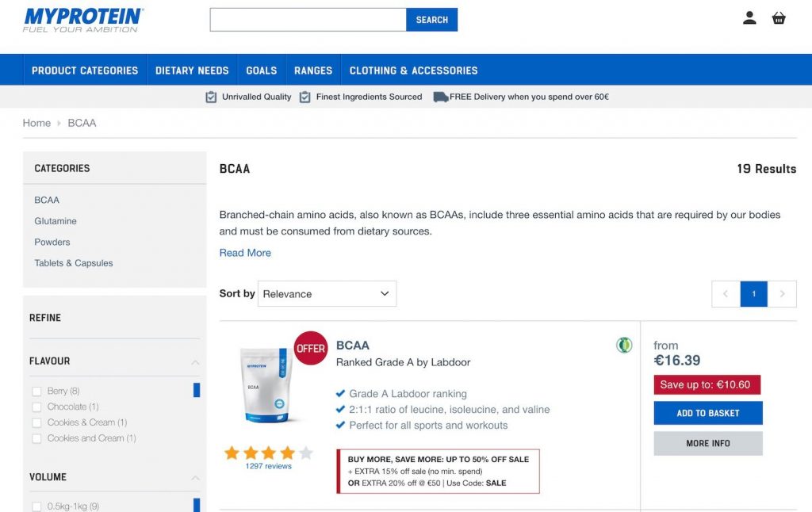
Task: Open the Sort by Relevance dropdown
Action: (x=327, y=293)
